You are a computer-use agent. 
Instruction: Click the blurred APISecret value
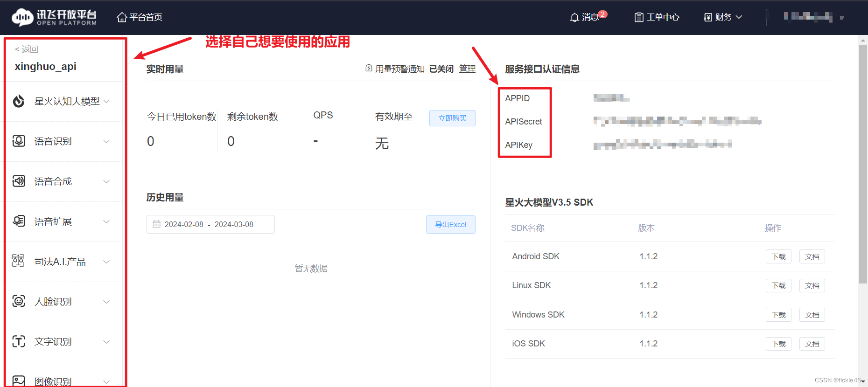677,121
